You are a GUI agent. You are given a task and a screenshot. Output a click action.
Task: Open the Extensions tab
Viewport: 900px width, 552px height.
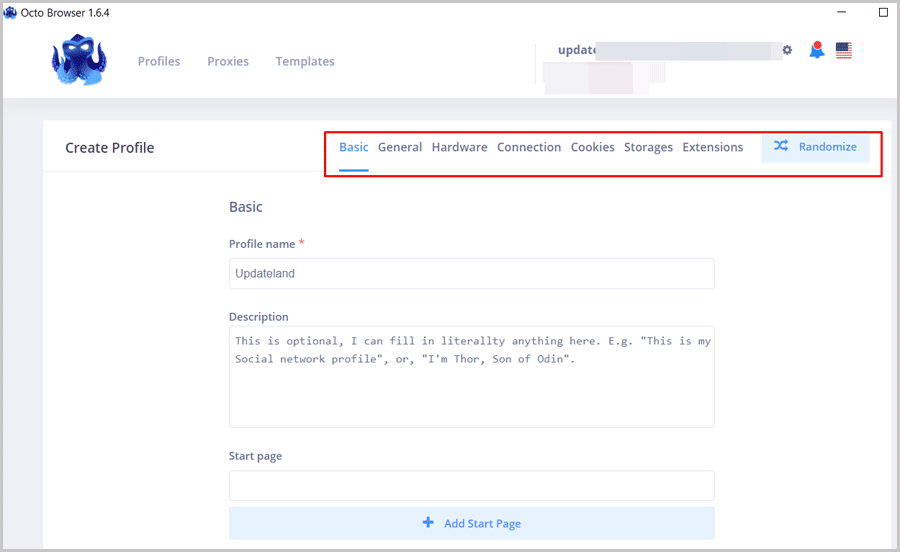pyautogui.click(x=712, y=147)
